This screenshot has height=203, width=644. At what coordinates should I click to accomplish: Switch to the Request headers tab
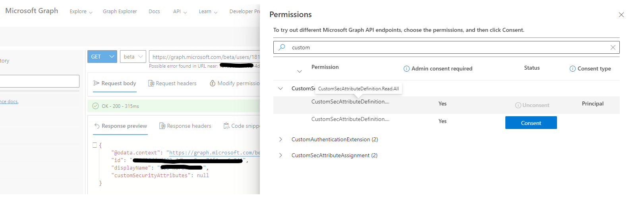tap(172, 83)
